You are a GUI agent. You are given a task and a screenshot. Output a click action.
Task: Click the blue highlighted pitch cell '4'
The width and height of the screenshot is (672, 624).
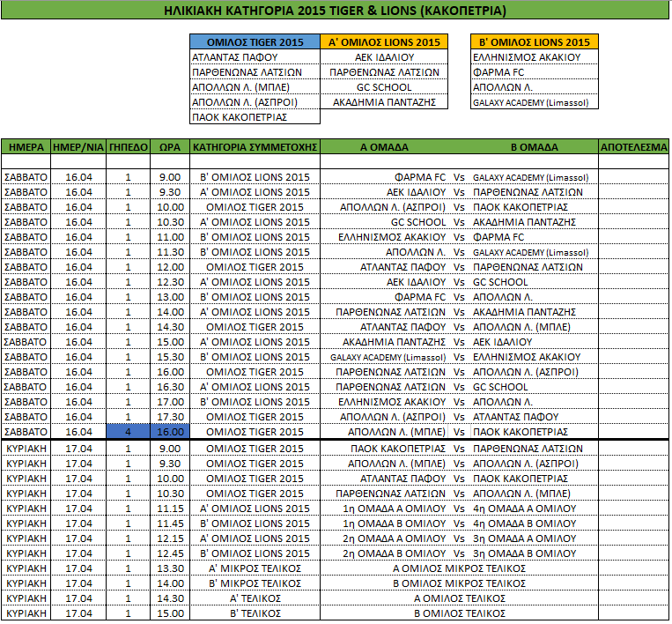128,432
